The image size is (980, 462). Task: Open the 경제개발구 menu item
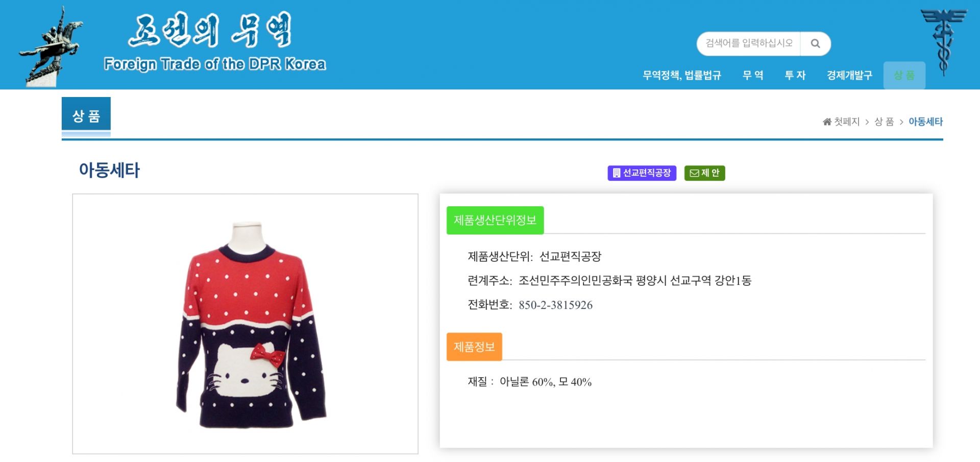click(849, 76)
